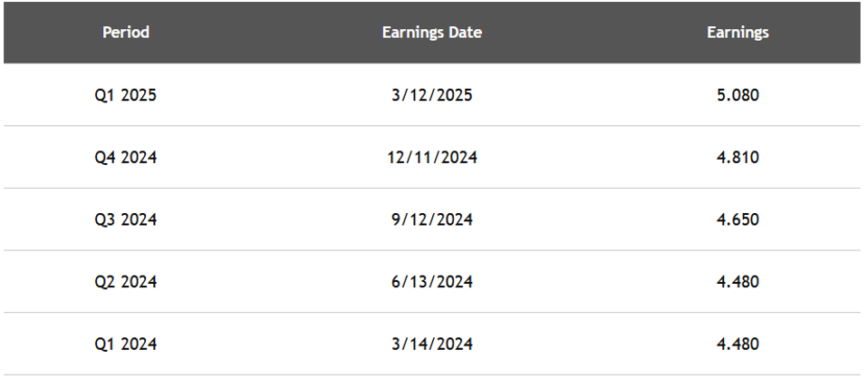Click the 3/14/2024 earnings date
Viewport: 868px width, 379px height.
(431, 345)
